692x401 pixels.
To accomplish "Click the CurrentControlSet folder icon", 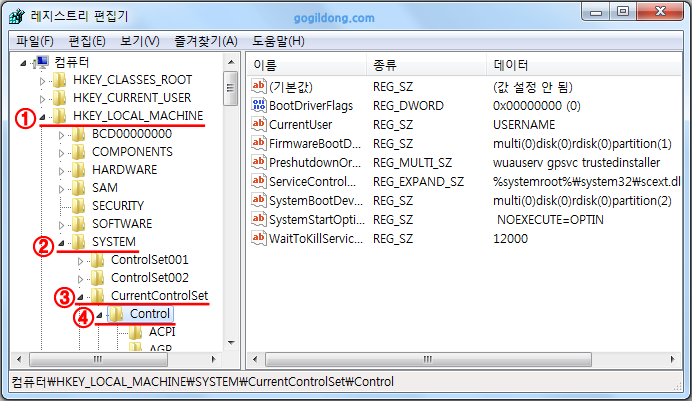I will 98,296.
